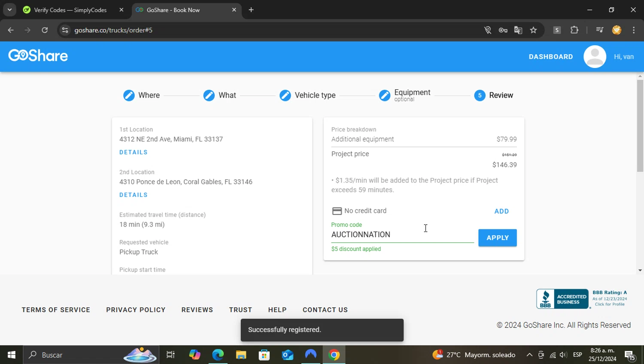This screenshot has width=644, height=364.
Task: Click the page scrollbar down arrow
Action: click(640, 270)
